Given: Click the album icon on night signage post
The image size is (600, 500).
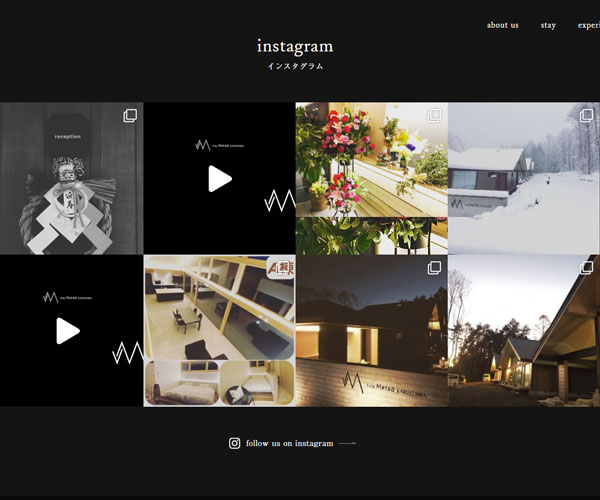Looking at the screenshot, I should pos(434,268).
